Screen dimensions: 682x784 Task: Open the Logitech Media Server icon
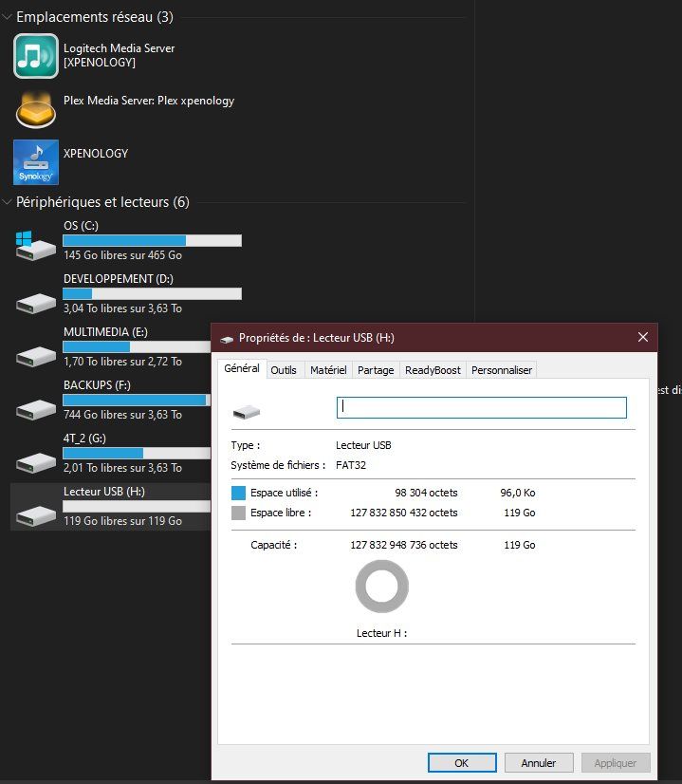click(x=35, y=56)
